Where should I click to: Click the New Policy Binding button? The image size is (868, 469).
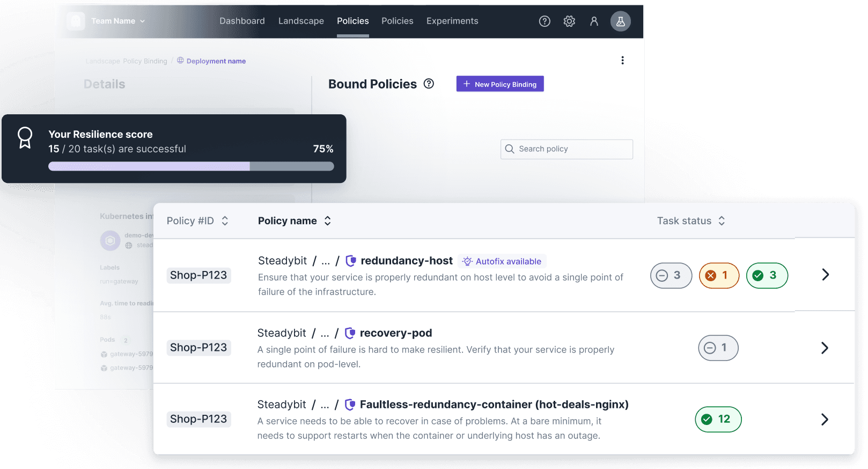pos(500,84)
